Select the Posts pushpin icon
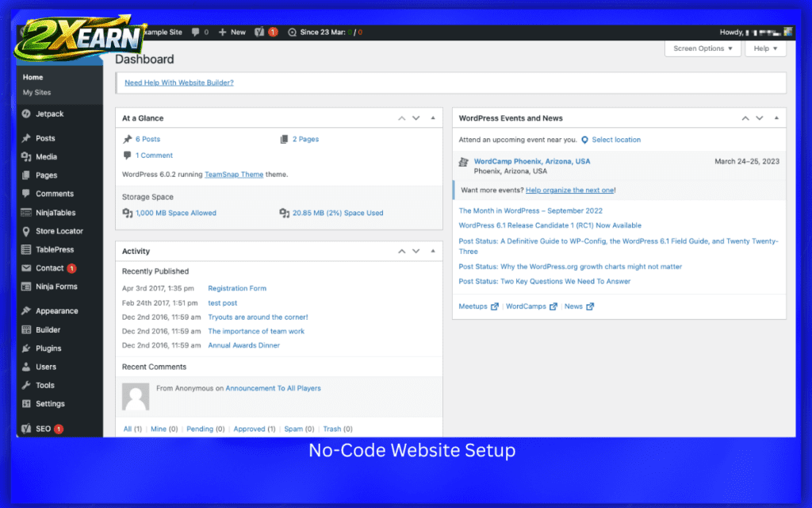This screenshot has height=508, width=812. (x=25, y=138)
